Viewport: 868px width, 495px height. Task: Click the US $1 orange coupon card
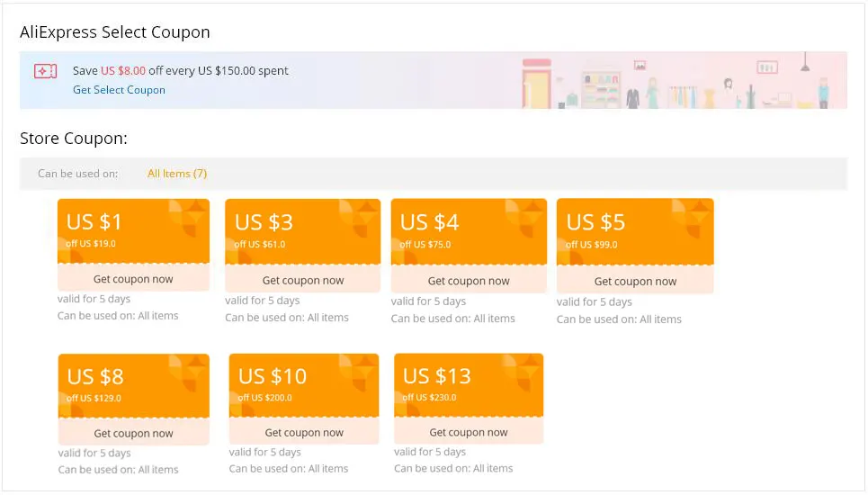[133, 230]
